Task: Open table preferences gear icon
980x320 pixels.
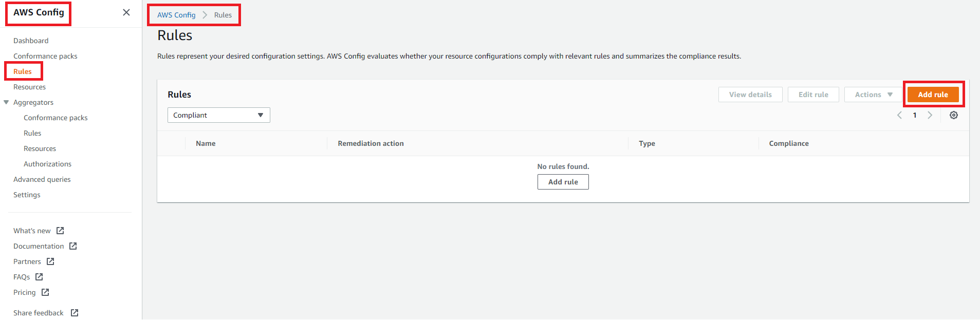Action: (x=954, y=115)
